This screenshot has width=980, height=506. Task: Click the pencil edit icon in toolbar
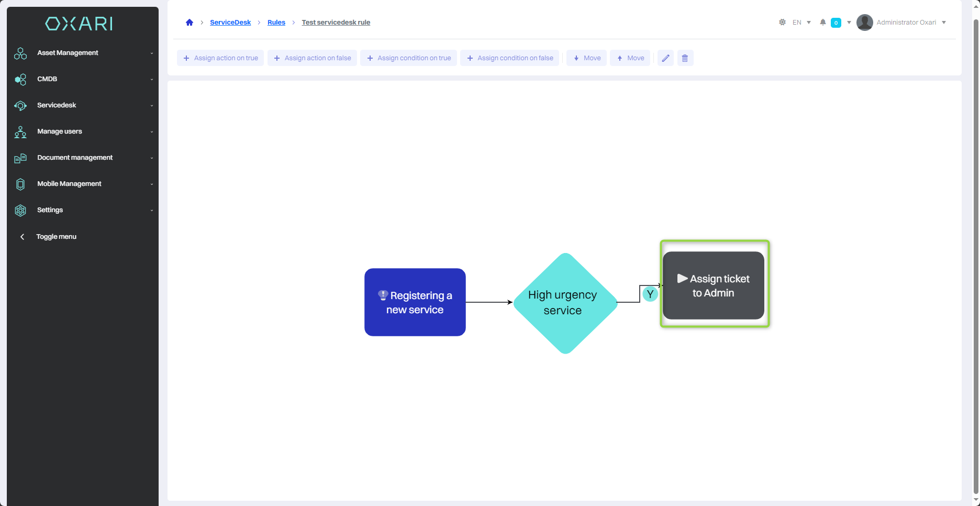665,58
